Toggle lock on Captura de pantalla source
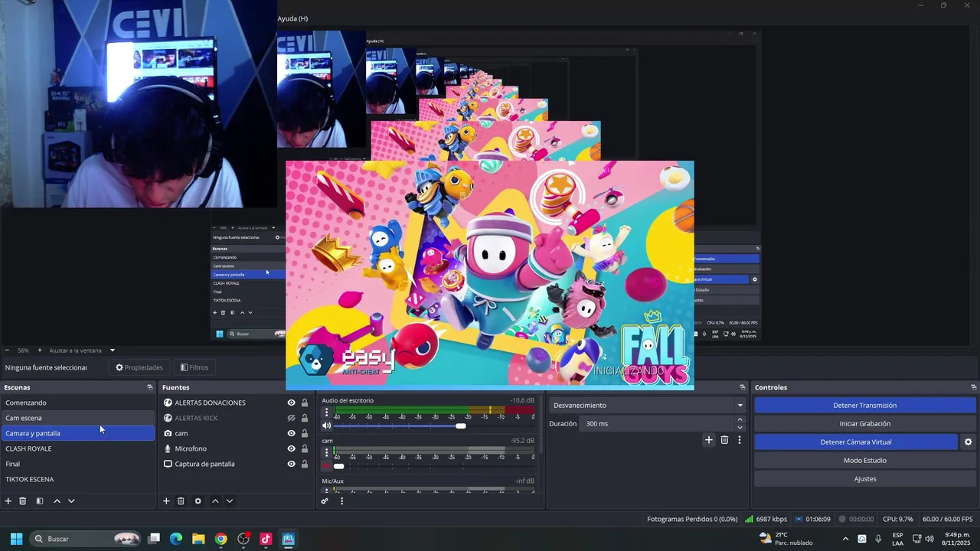Screen dimensions: 980x551 pyautogui.click(x=304, y=464)
